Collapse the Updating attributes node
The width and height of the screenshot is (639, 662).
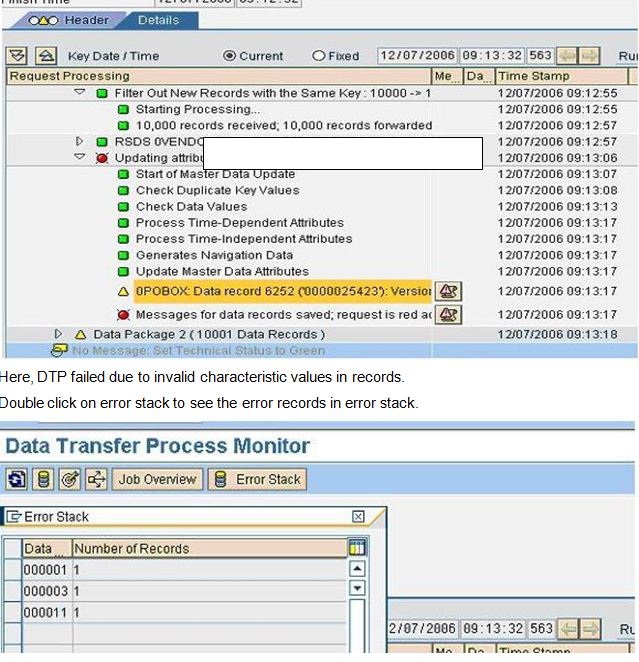tap(80, 157)
